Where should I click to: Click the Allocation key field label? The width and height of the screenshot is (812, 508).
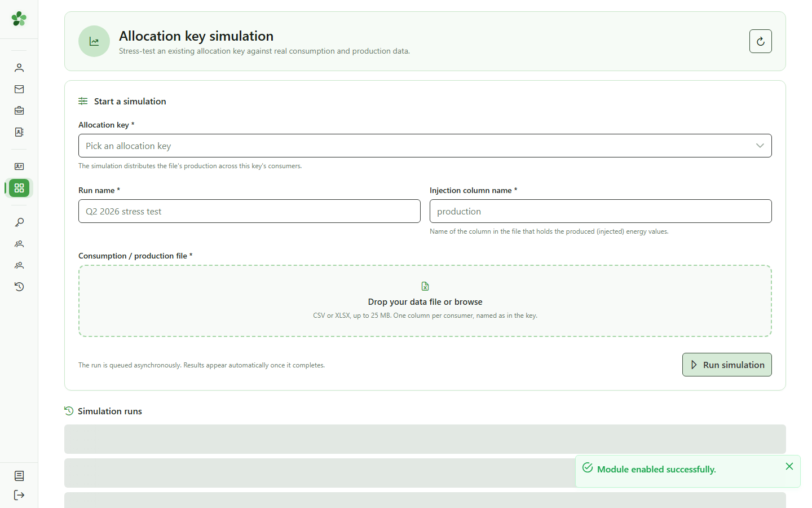[x=106, y=125]
